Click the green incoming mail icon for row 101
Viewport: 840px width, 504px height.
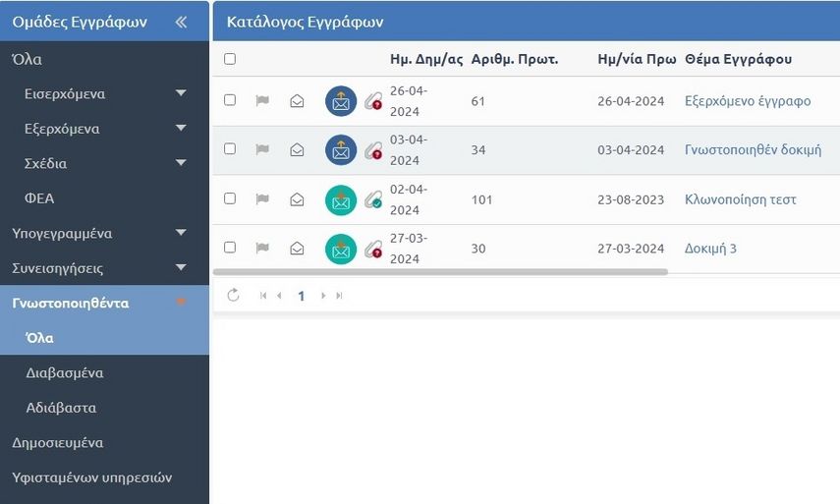coord(341,199)
